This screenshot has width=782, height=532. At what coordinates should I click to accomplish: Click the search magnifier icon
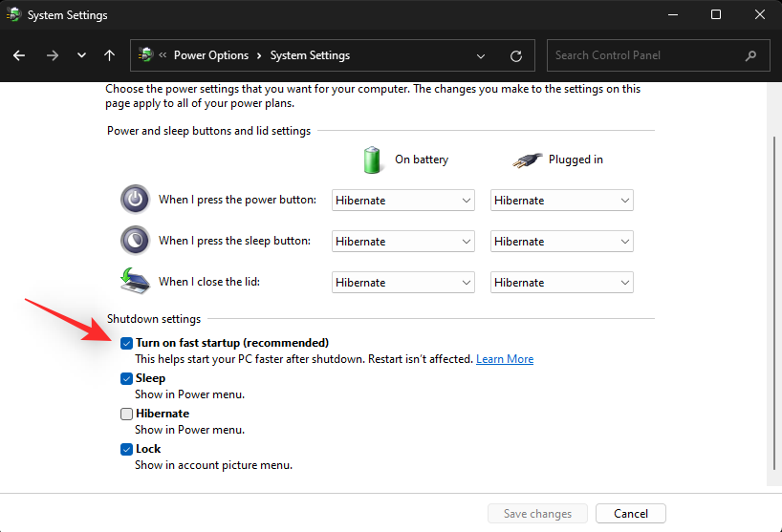pyautogui.click(x=751, y=55)
